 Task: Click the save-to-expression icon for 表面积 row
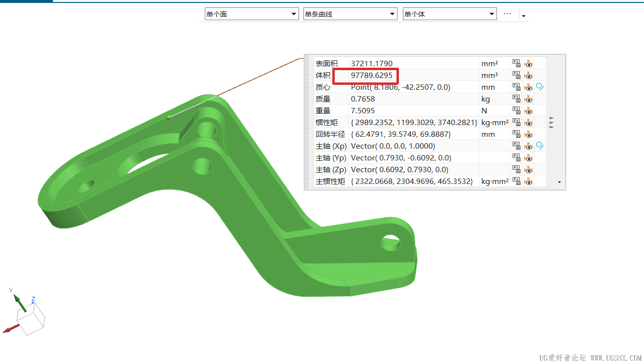517,63
